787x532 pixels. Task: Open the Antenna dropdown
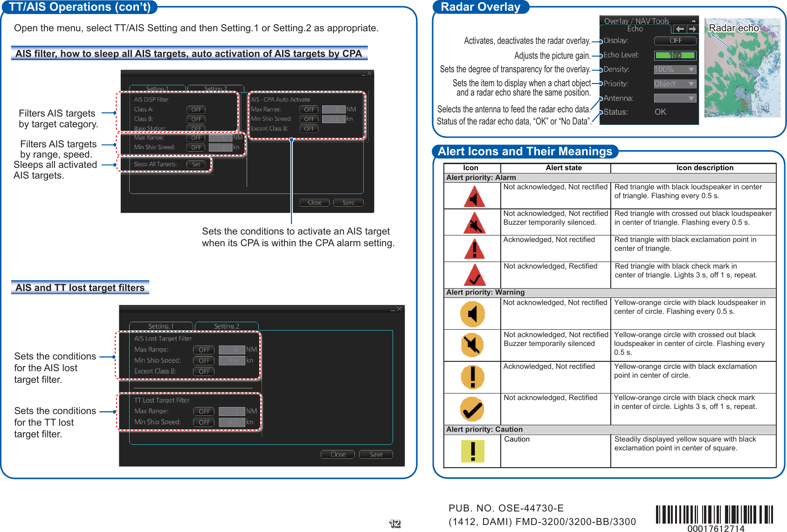click(x=675, y=98)
